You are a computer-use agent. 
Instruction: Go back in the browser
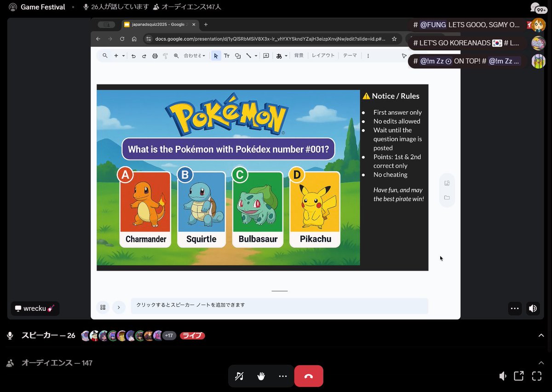98,39
